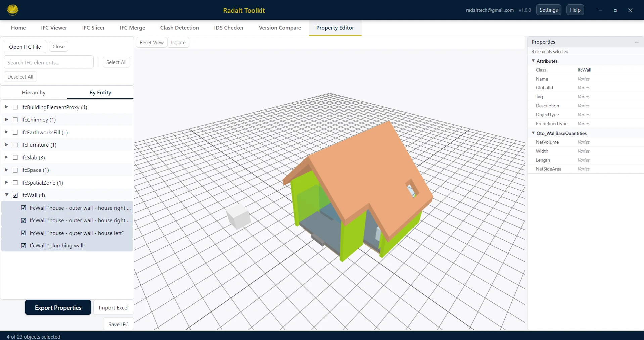Uncheck the IfcWall "plumbing wall" item

pos(24,245)
